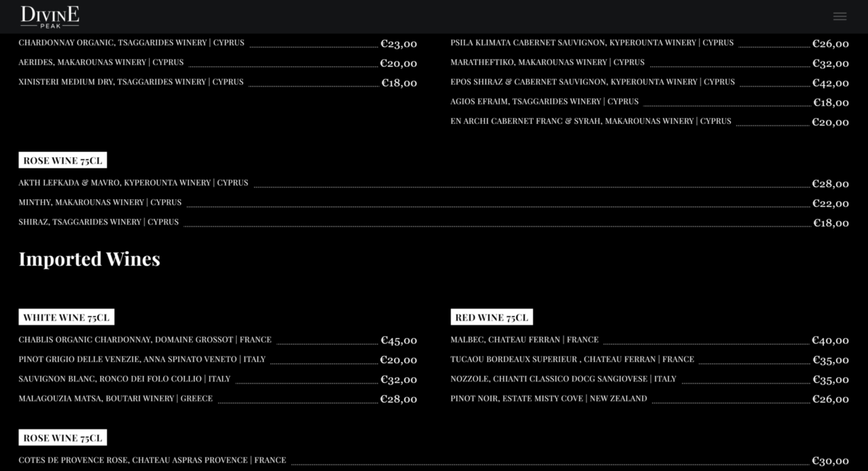Click the €20,00 En Archi price
Viewport: 868px width, 471px height.
click(831, 122)
